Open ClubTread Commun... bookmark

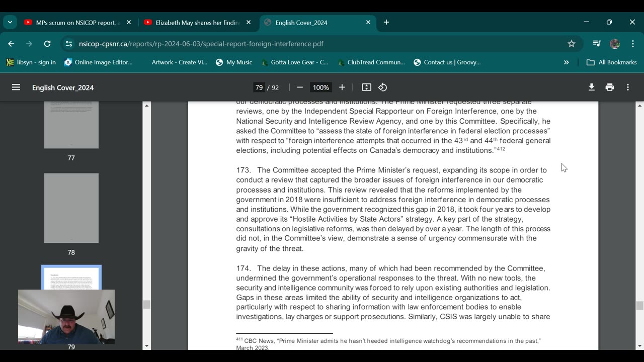(x=371, y=62)
